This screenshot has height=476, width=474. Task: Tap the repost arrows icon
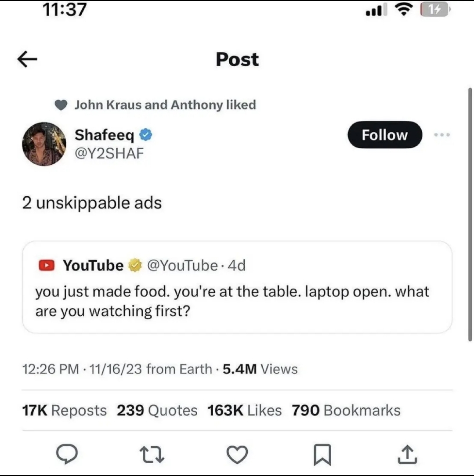(x=152, y=455)
